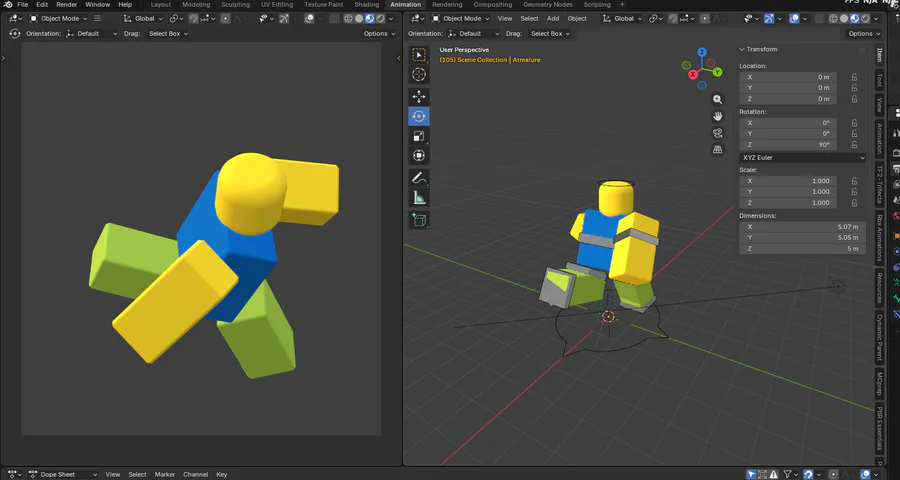Lock the Rotation Z value
900x480 pixels.
coord(855,145)
